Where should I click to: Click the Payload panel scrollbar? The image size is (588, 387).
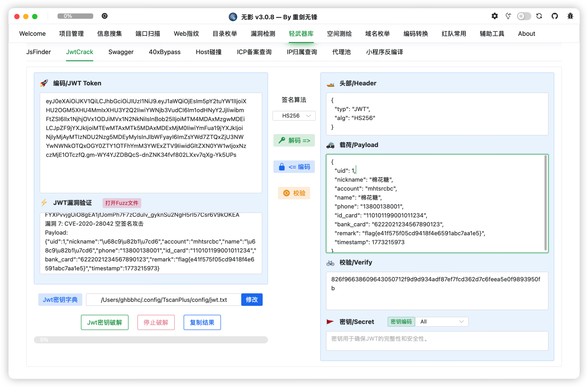click(x=545, y=203)
